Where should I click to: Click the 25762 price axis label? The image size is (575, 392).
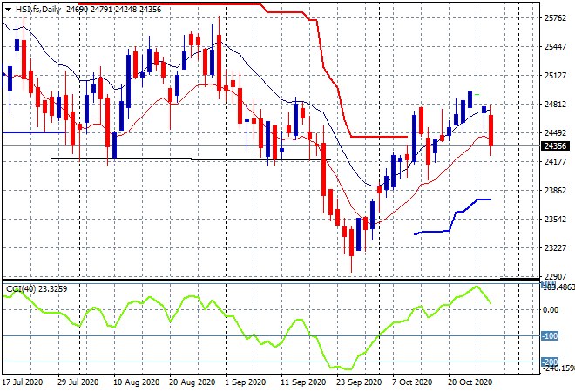tap(555, 18)
